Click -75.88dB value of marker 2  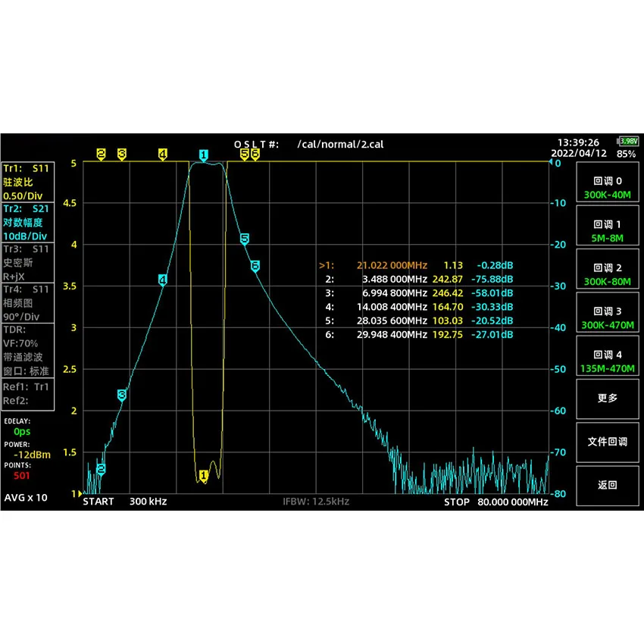coord(492,280)
